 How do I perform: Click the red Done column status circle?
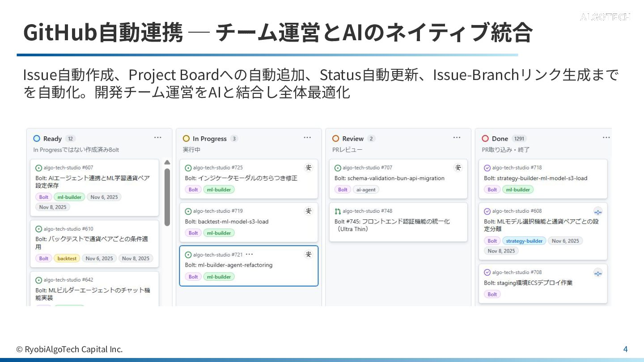pos(485,139)
